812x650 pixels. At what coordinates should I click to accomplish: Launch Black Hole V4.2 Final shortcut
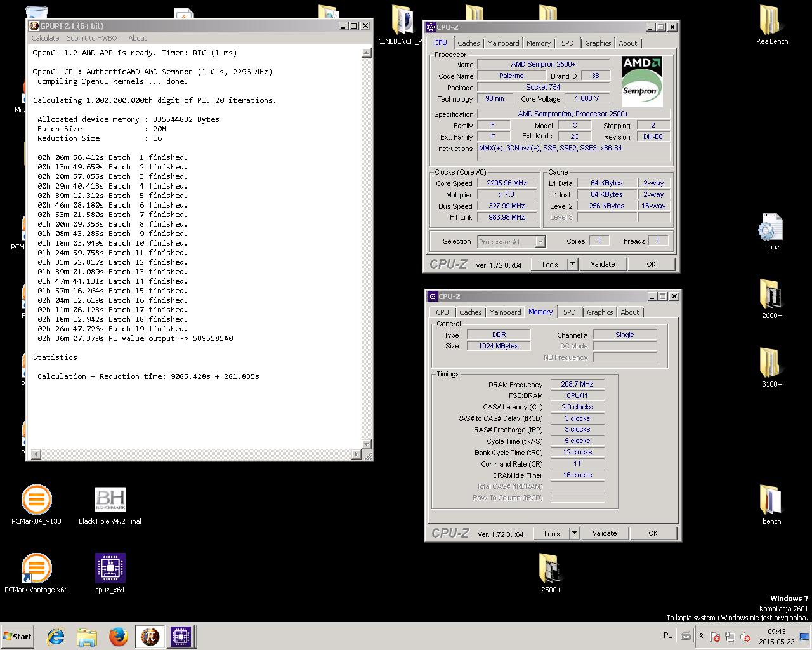click(110, 506)
